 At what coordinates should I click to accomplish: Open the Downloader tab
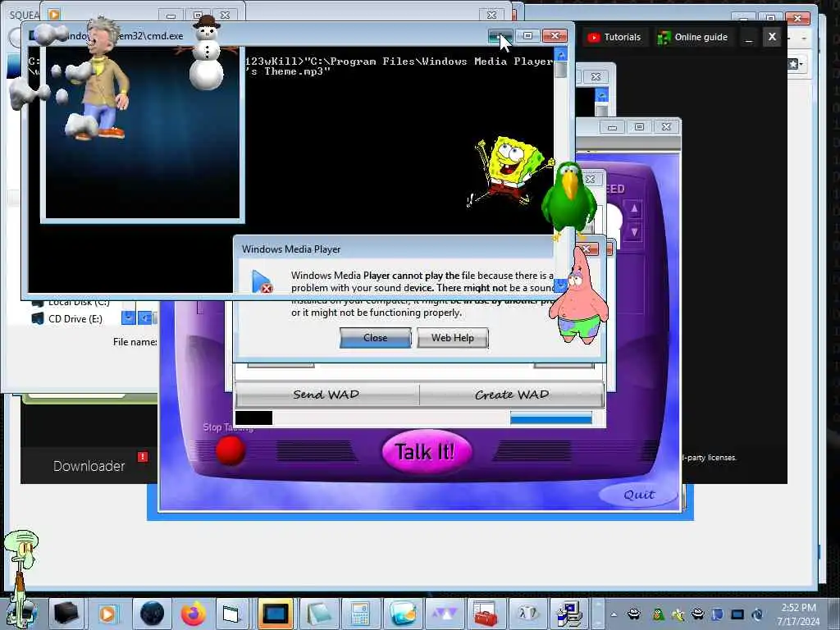click(x=89, y=466)
